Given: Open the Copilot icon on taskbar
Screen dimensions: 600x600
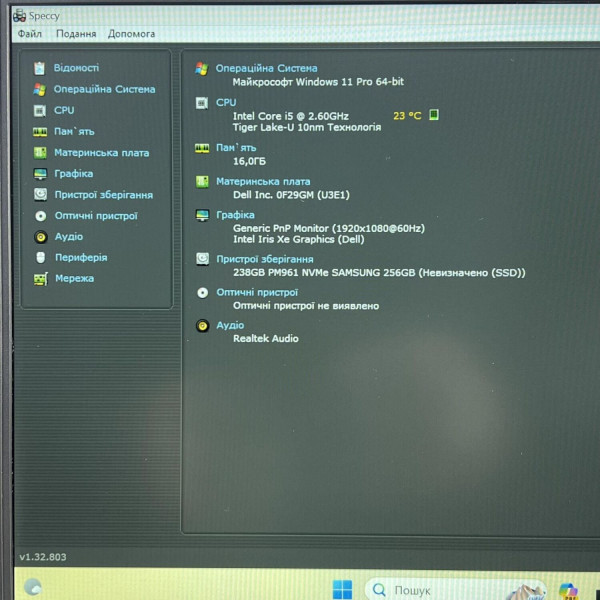Looking at the screenshot, I should pyautogui.click(x=568, y=591).
